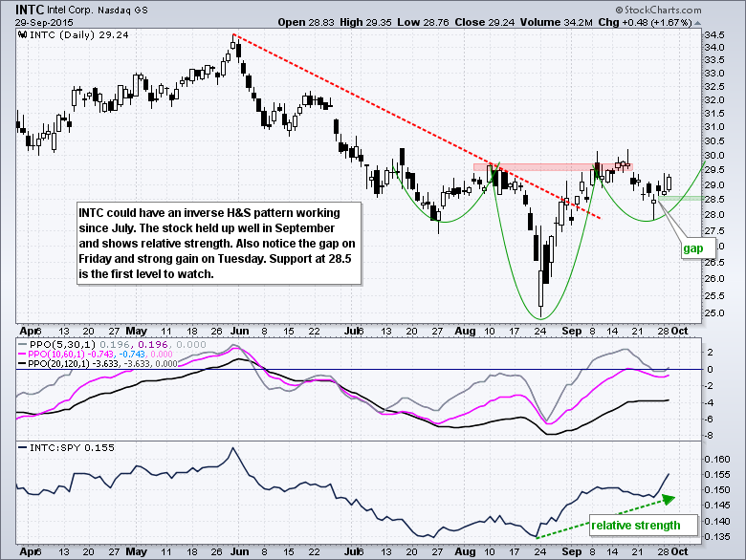Click the black PPO(20,120,1) legend entry
Image resolution: width=746 pixels, height=560 pixels.
click(x=98, y=364)
